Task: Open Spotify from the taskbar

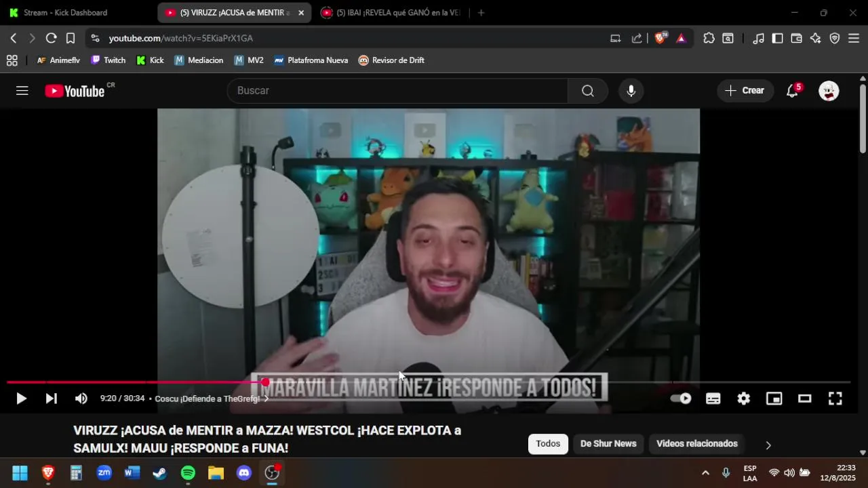Action: coord(188,473)
